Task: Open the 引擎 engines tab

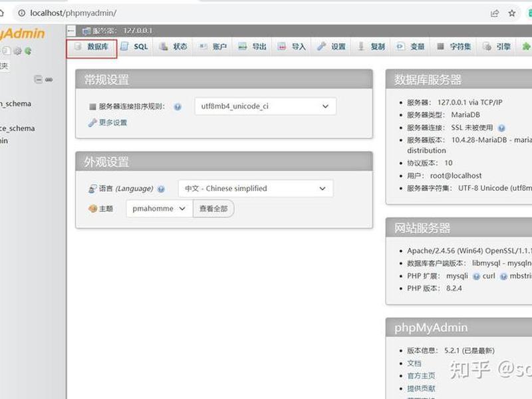Action: tap(497, 47)
